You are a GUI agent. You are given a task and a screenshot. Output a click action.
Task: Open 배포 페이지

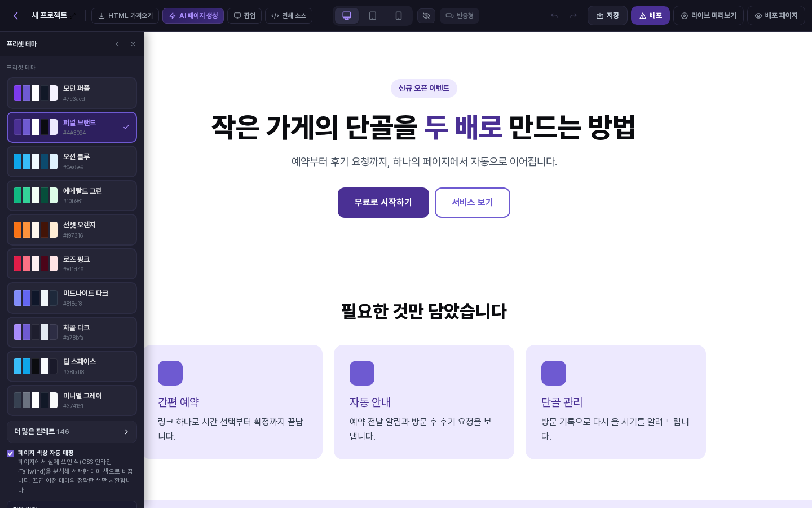tap(776, 16)
